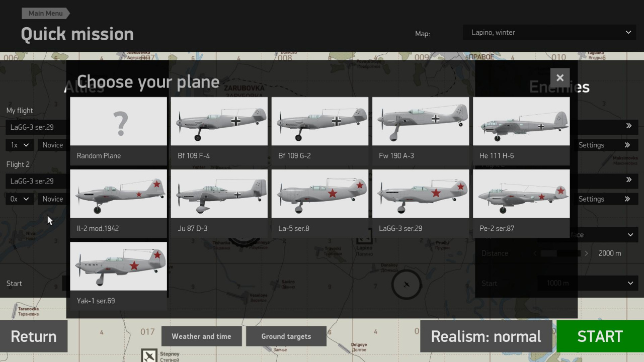Open the Map dropdown showing Lapino, winter

[550, 32]
